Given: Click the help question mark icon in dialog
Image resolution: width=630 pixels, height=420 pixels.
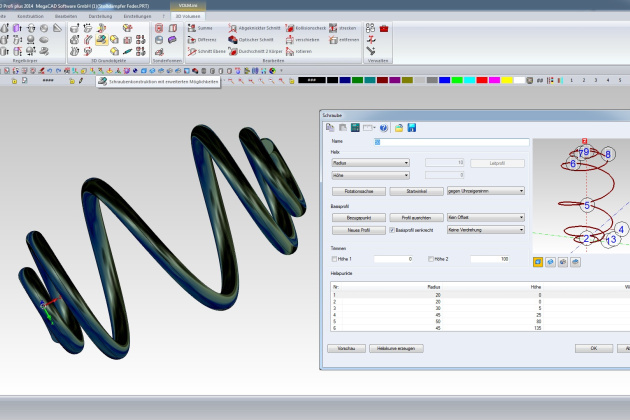Looking at the screenshot, I should (384, 128).
